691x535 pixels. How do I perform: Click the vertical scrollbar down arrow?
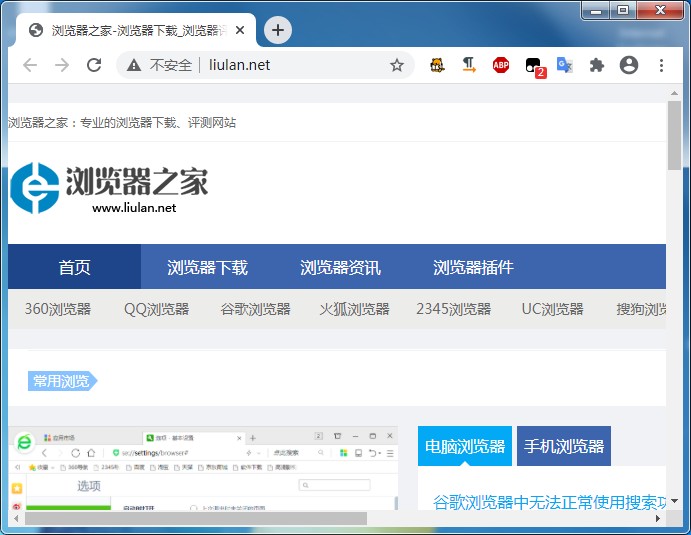click(674, 501)
